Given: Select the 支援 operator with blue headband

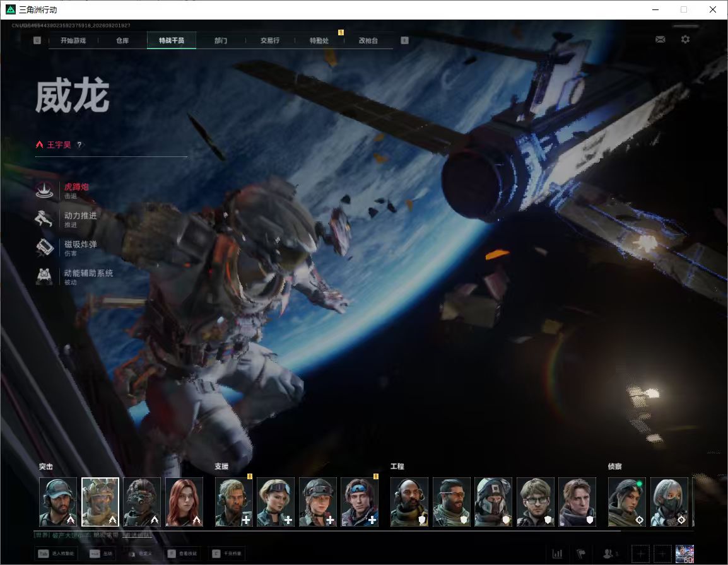Looking at the screenshot, I should [x=360, y=502].
